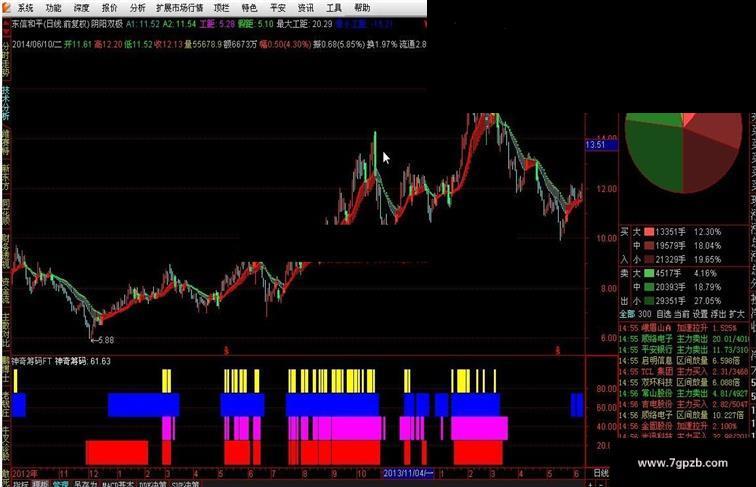
Task: Click the medium buy red swatch beside 19579手
Action: click(649, 246)
